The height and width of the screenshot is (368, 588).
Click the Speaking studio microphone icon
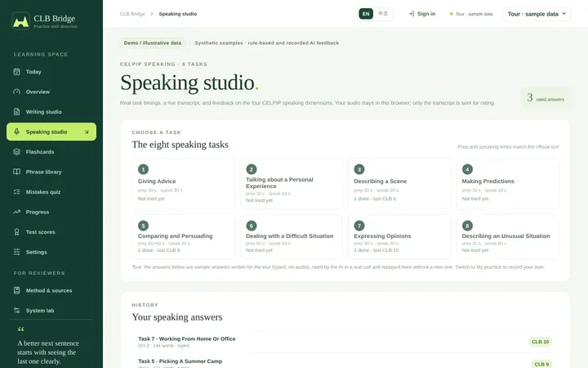point(16,132)
